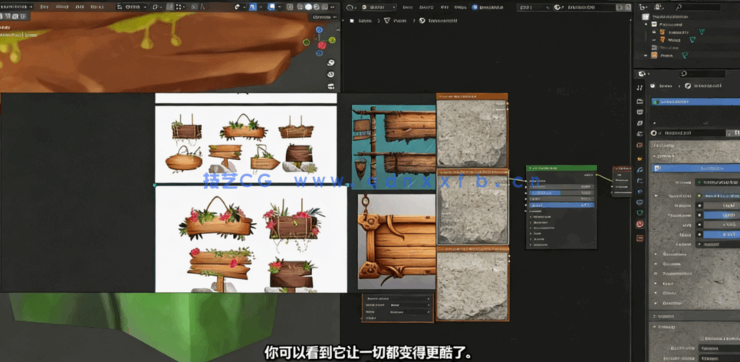Viewport: 740px width, 362px height.
Task: Open the material slot dropdown in node editor header
Action: click(x=534, y=7)
